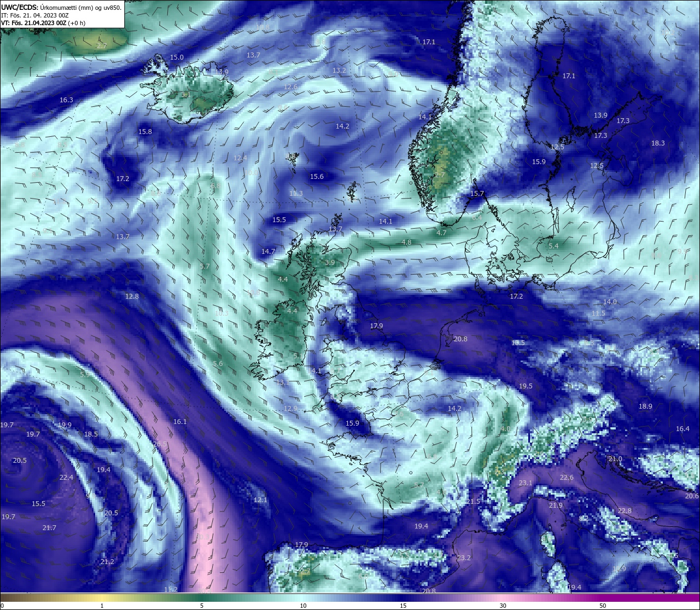Click the 16.3 map value
The image size is (700, 610).
coord(66,100)
